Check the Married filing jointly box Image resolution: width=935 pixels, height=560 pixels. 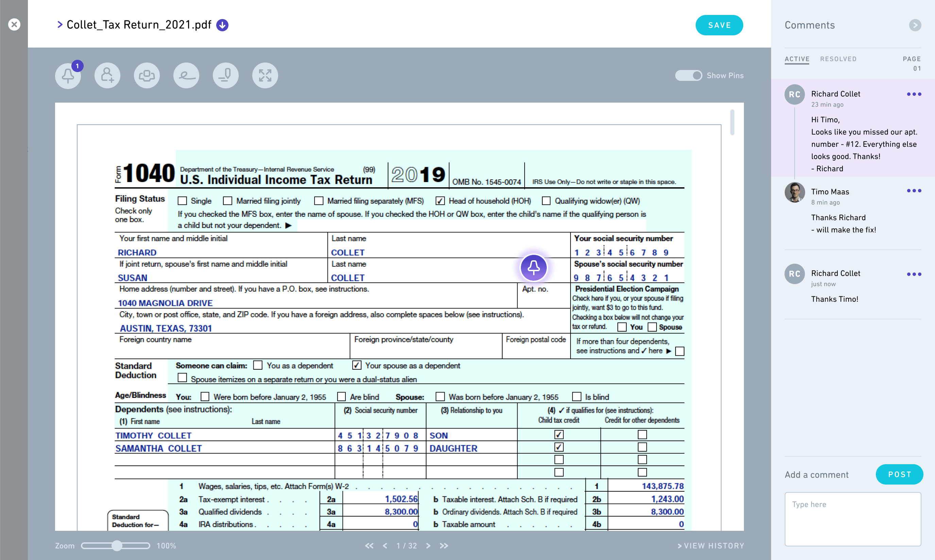(x=227, y=201)
